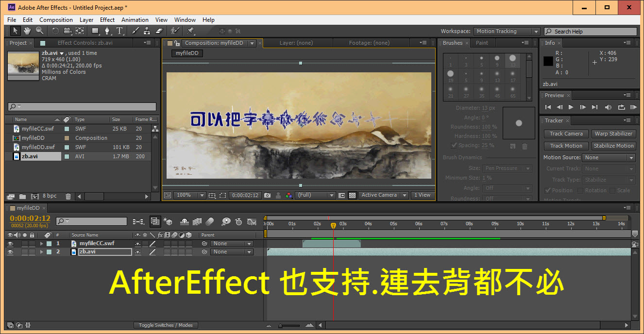Click the Track Camera button
This screenshot has width=644, height=334.
coord(566,134)
